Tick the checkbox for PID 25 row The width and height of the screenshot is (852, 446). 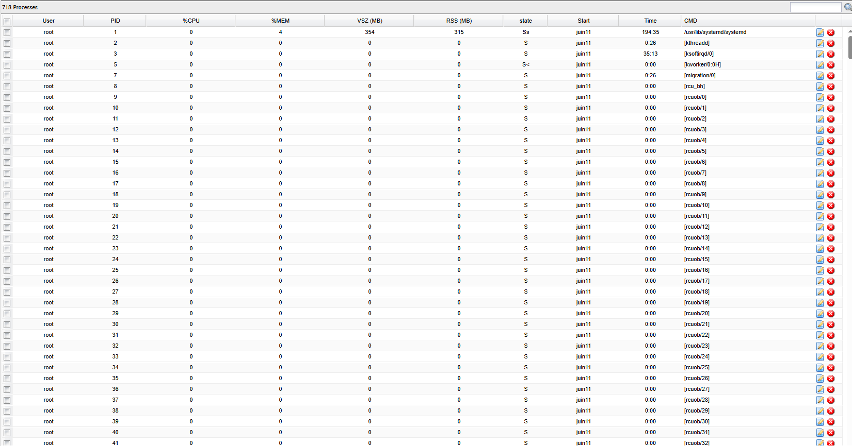tap(8, 270)
